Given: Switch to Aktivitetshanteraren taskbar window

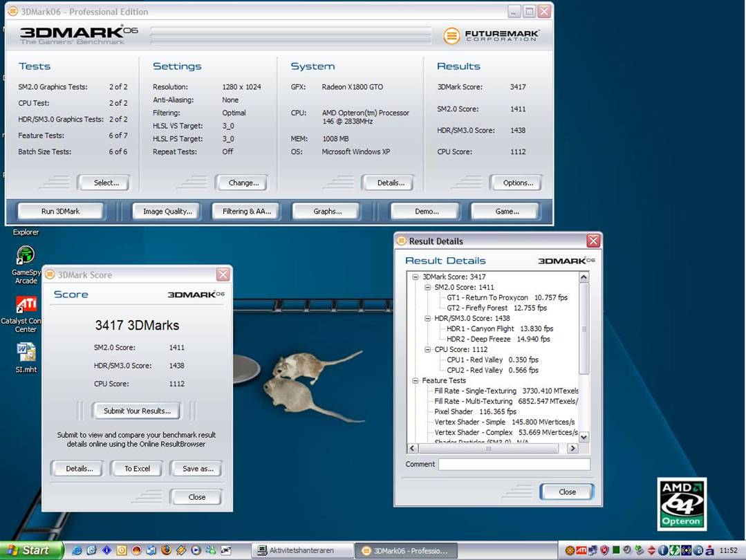Looking at the screenshot, I should [x=302, y=550].
